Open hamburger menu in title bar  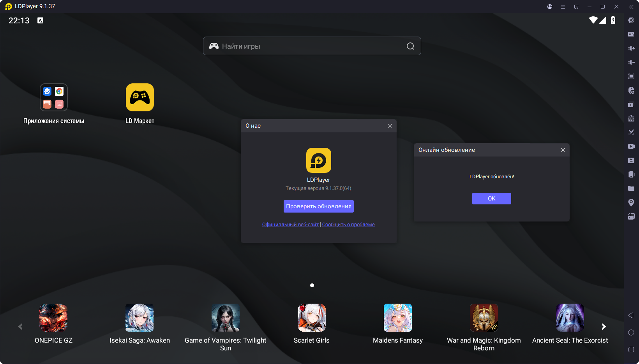point(563,7)
